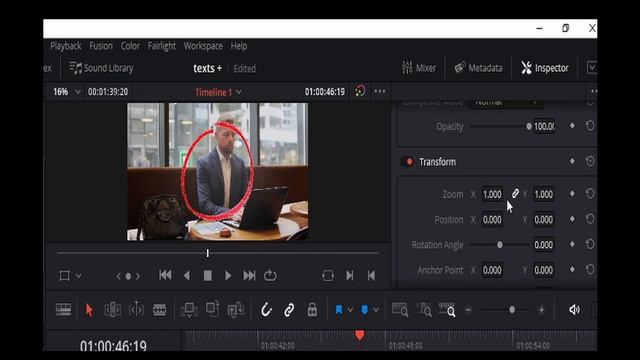The width and height of the screenshot is (640, 360).
Task: Add keyframe for Anchor Point
Action: point(572,269)
